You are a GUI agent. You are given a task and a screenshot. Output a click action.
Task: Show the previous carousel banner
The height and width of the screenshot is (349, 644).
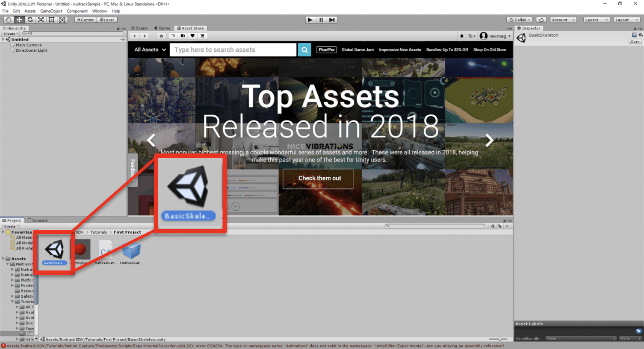click(151, 140)
